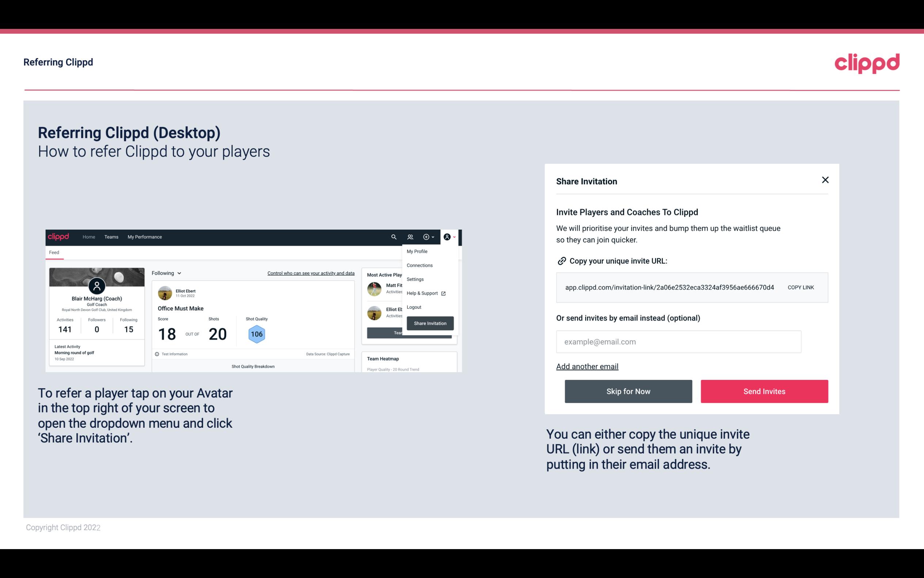Click 'Send Invites' button in Share Invitation
The height and width of the screenshot is (578, 924).
[764, 392]
